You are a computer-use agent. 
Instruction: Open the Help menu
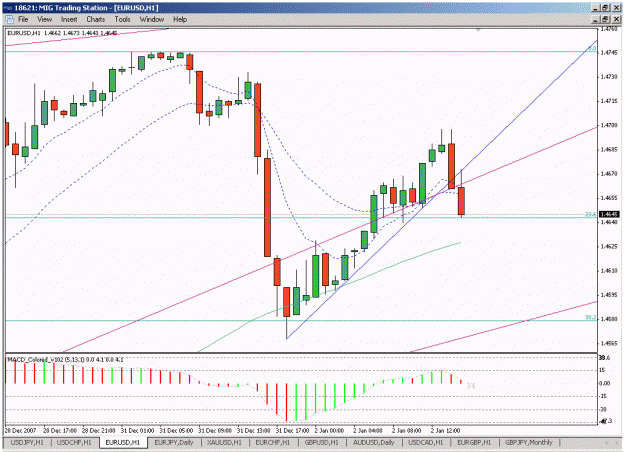coord(180,19)
